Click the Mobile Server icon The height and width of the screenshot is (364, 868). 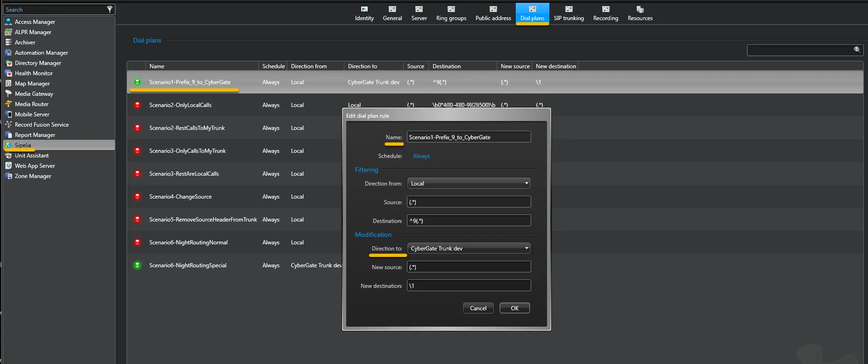[x=8, y=114]
